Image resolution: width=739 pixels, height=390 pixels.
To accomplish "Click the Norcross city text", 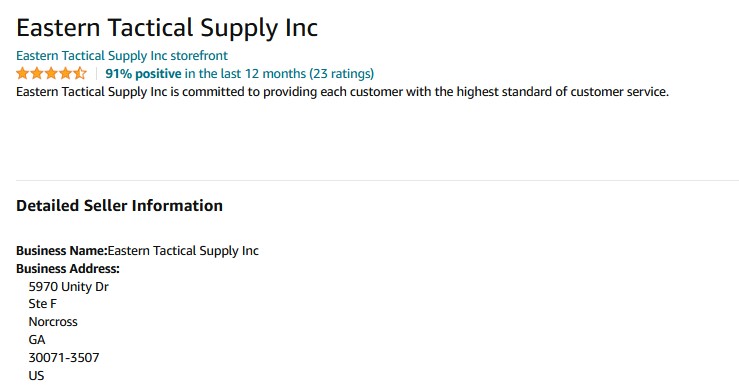I will pos(53,322).
